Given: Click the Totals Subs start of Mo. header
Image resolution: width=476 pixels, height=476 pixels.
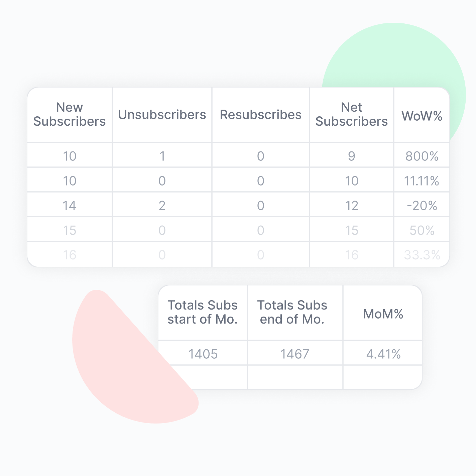Looking at the screenshot, I should [x=203, y=312].
